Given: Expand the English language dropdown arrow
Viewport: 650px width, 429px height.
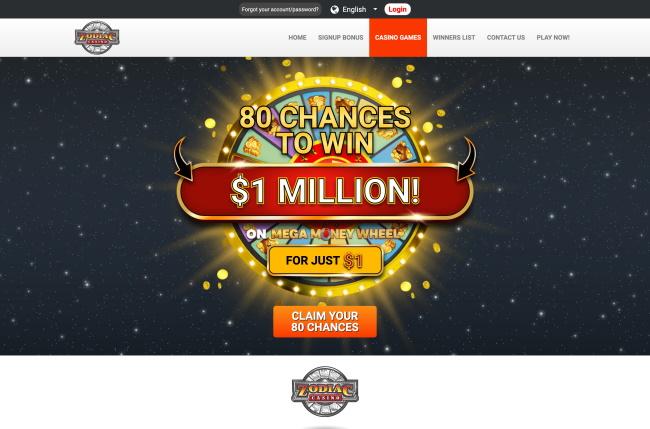Looking at the screenshot, I should tap(375, 9).
